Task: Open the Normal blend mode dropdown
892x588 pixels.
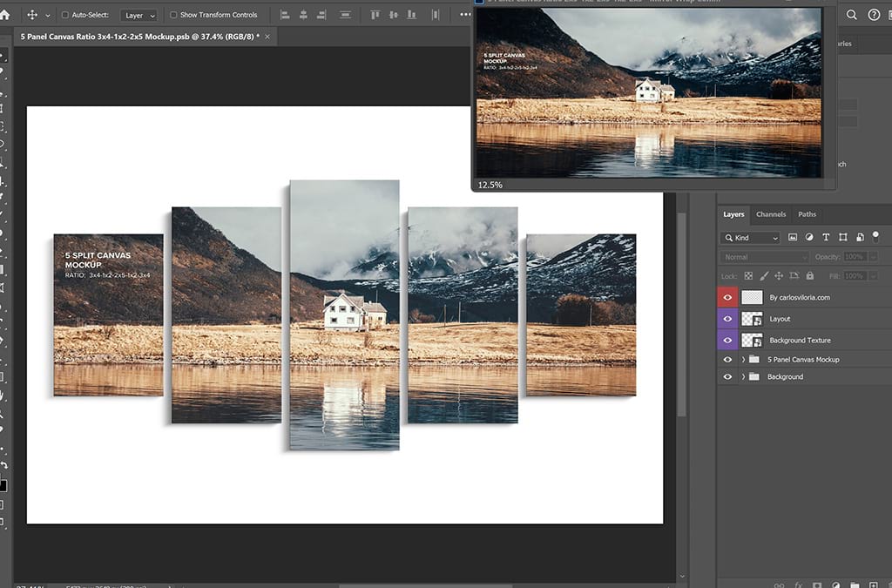Action: 765,257
